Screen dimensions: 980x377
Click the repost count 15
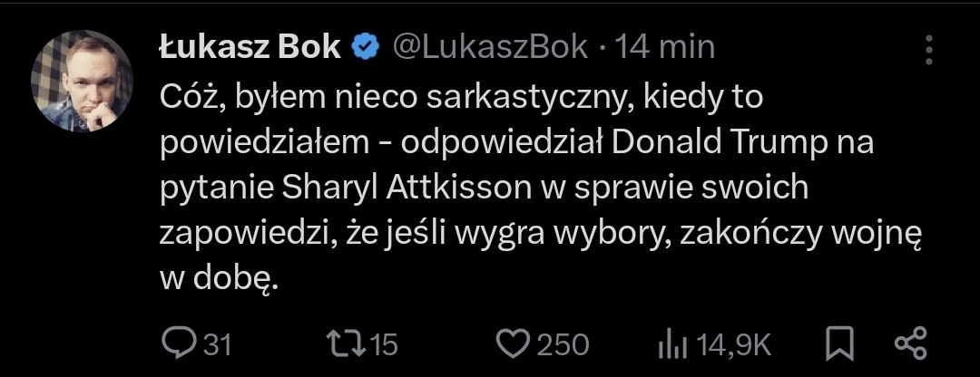pos(385,344)
